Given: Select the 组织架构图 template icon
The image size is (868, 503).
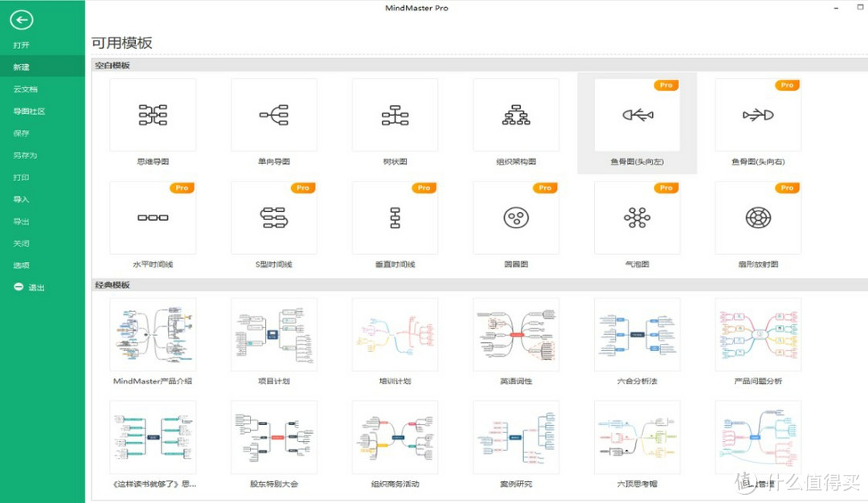Looking at the screenshot, I should click(x=516, y=115).
